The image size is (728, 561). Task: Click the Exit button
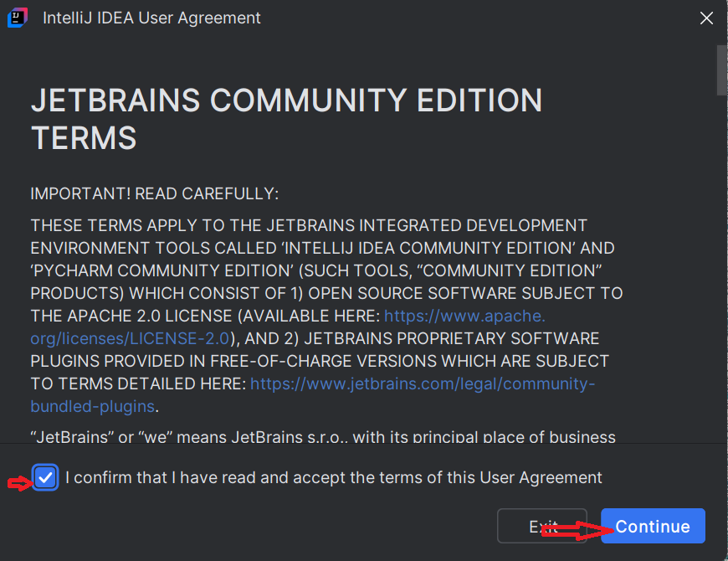(542, 526)
